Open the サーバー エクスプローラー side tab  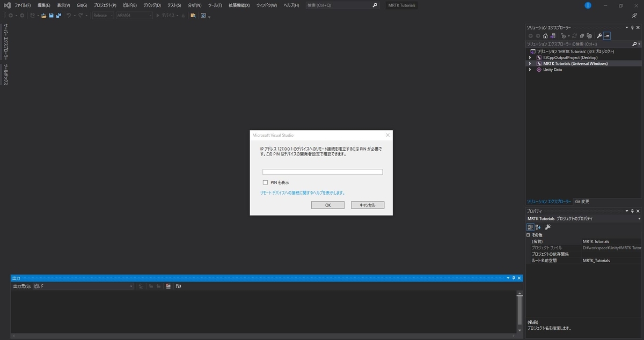point(5,41)
